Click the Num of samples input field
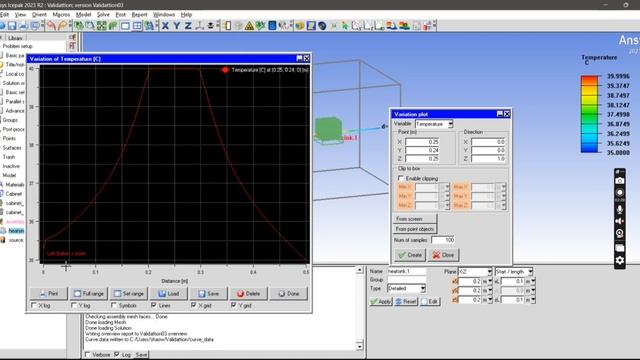Image resolution: width=640 pixels, height=360 pixels. click(x=443, y=240)
